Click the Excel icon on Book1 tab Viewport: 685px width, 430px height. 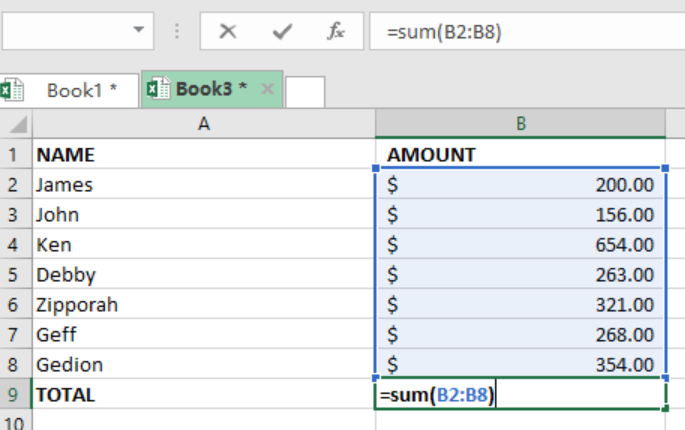(12, 90)
